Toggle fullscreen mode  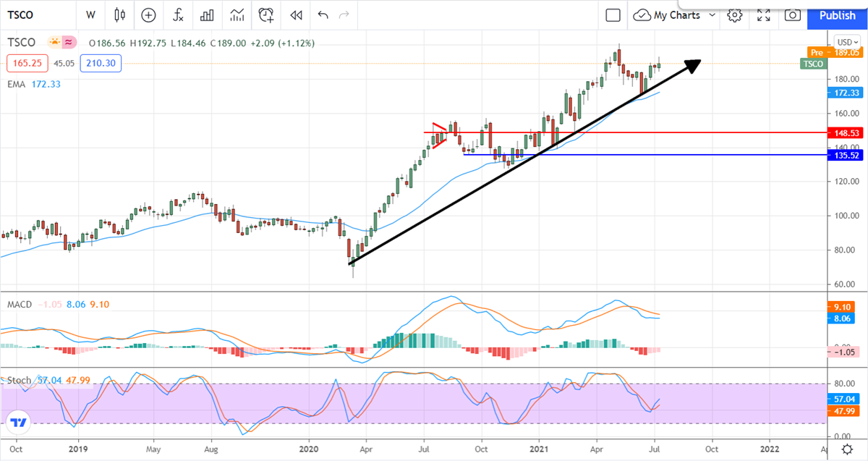coord(764,15)
